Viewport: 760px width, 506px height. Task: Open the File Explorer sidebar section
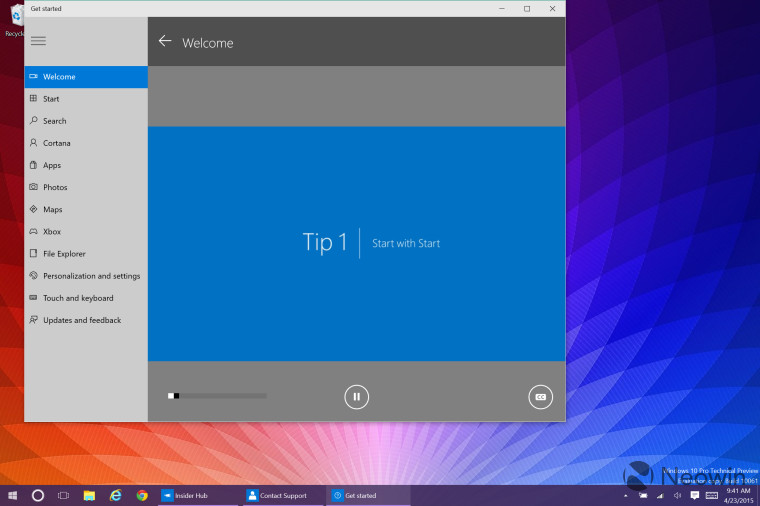86,253
